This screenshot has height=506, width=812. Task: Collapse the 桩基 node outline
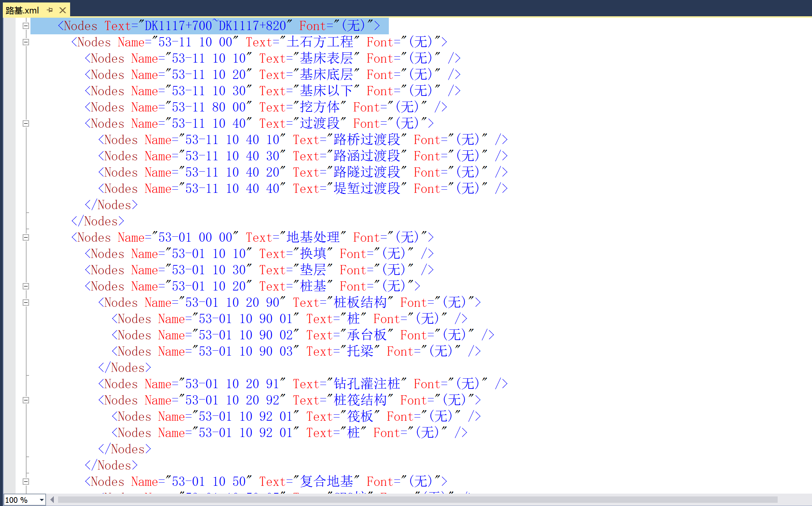pyautogui.click(x=26, y=286)
